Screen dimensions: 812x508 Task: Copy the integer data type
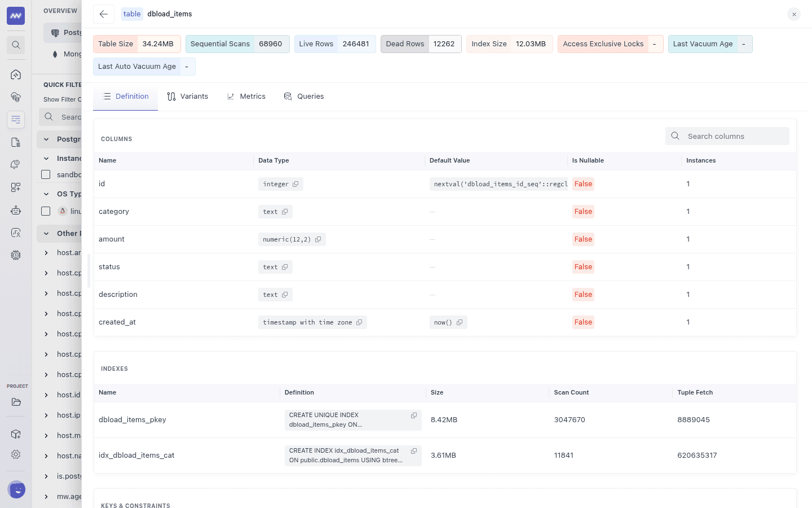pos(295,184)
